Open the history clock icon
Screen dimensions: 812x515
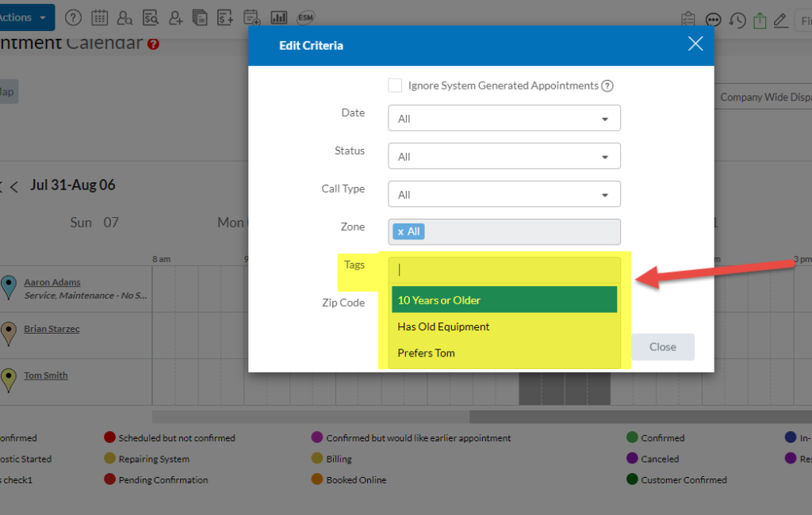click(x=737, y=21)
